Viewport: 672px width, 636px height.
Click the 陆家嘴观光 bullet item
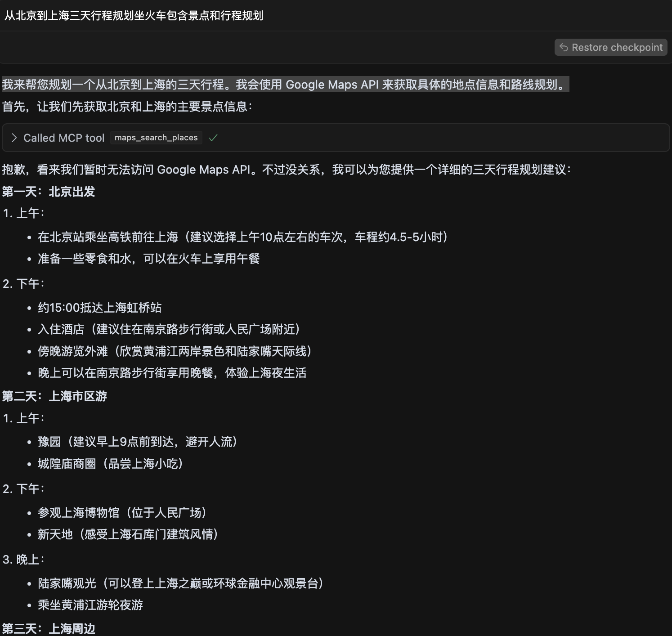click(181, 583)
